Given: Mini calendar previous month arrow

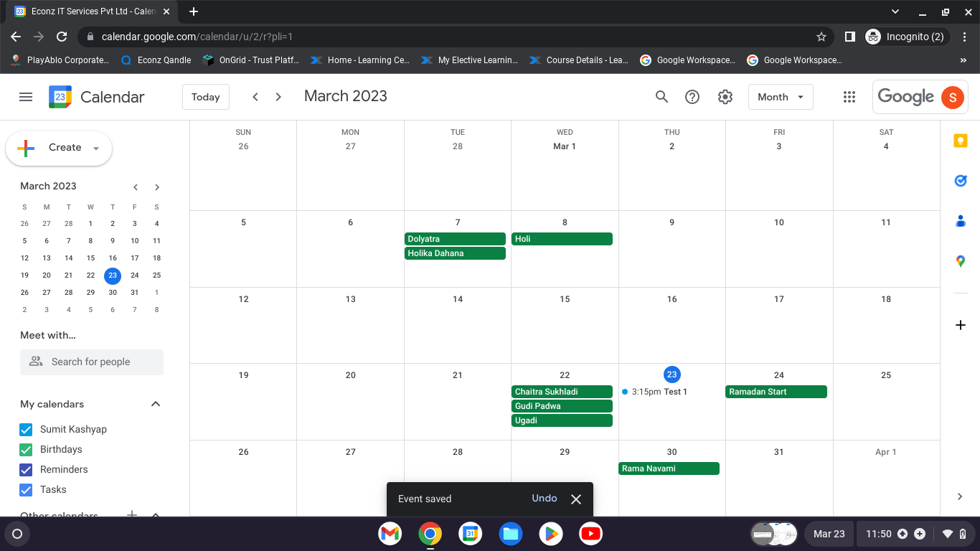Looking at the screenshot, I should point(136,187).
